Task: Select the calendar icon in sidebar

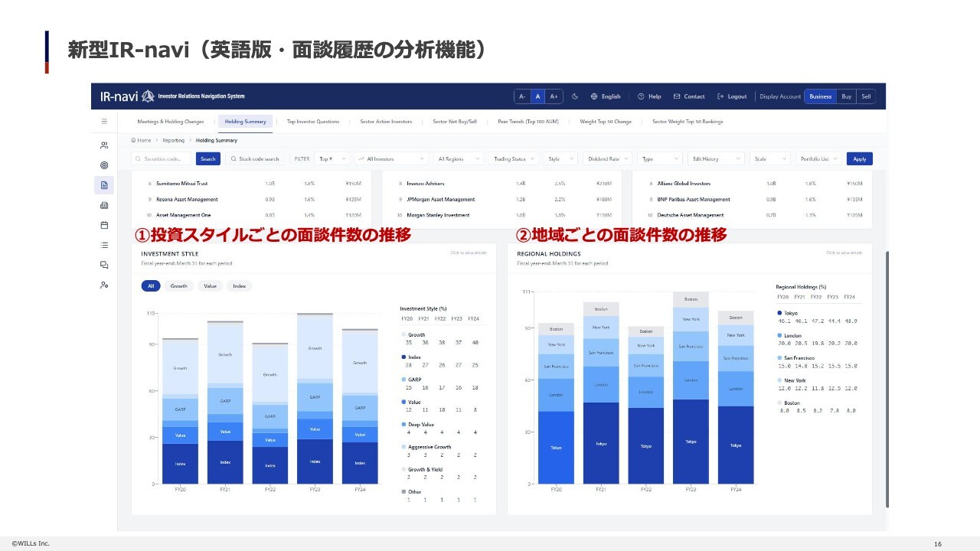Action: point(104,225)
